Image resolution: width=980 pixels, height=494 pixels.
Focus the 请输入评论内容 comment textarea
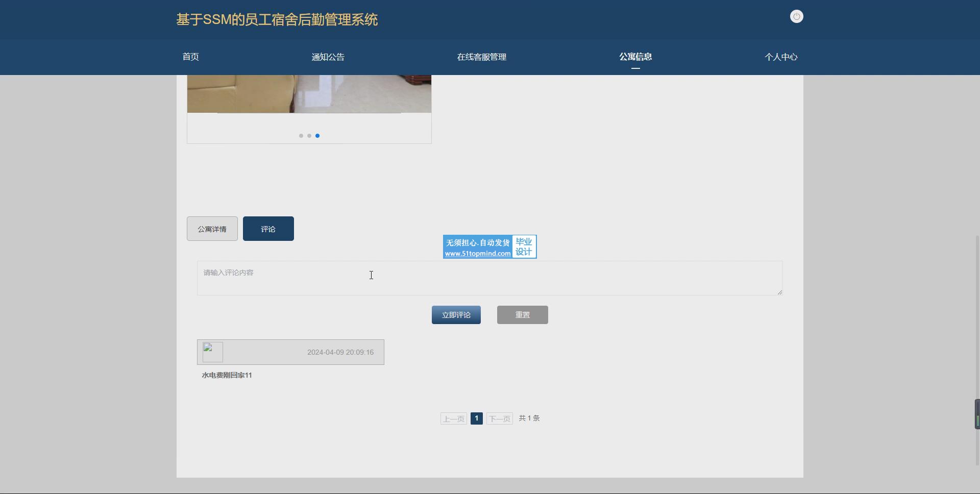(490, 278)
